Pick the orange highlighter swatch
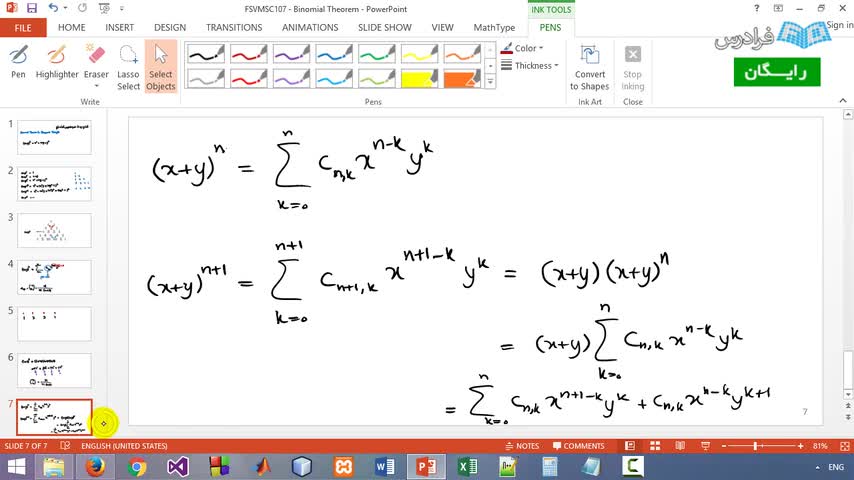 click(461, 78)
